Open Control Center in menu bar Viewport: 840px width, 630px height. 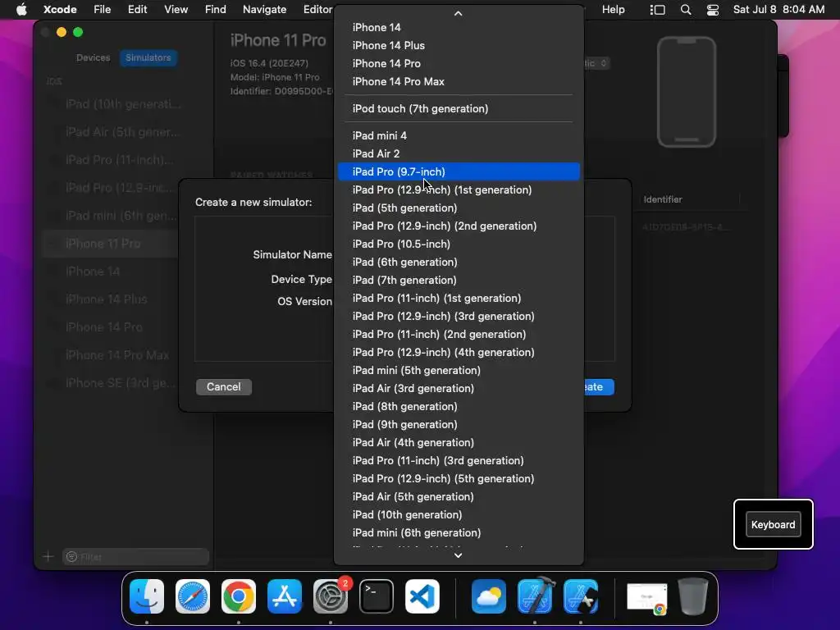tap(713, 10)
